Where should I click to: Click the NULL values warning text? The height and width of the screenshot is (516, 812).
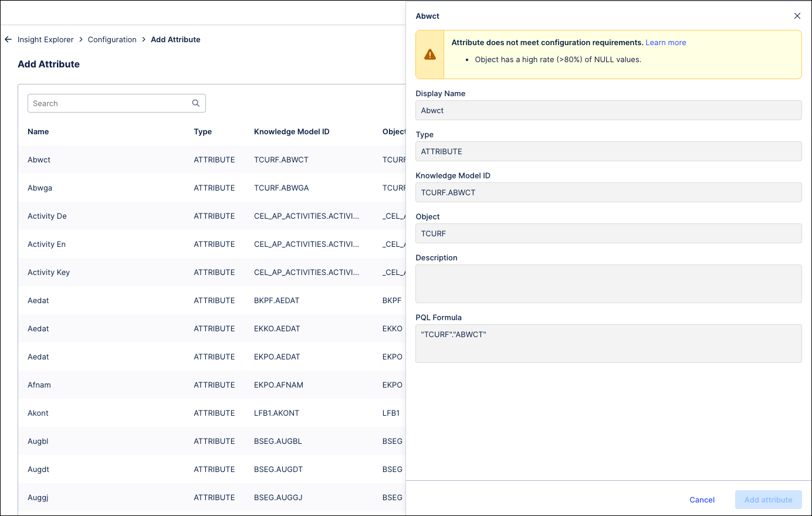[558, 59]
